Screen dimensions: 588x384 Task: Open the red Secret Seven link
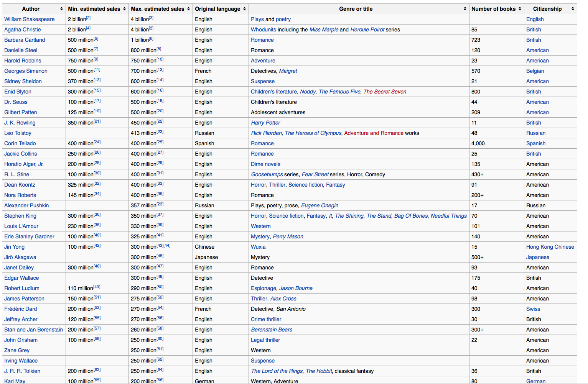[x=384, y=92]
